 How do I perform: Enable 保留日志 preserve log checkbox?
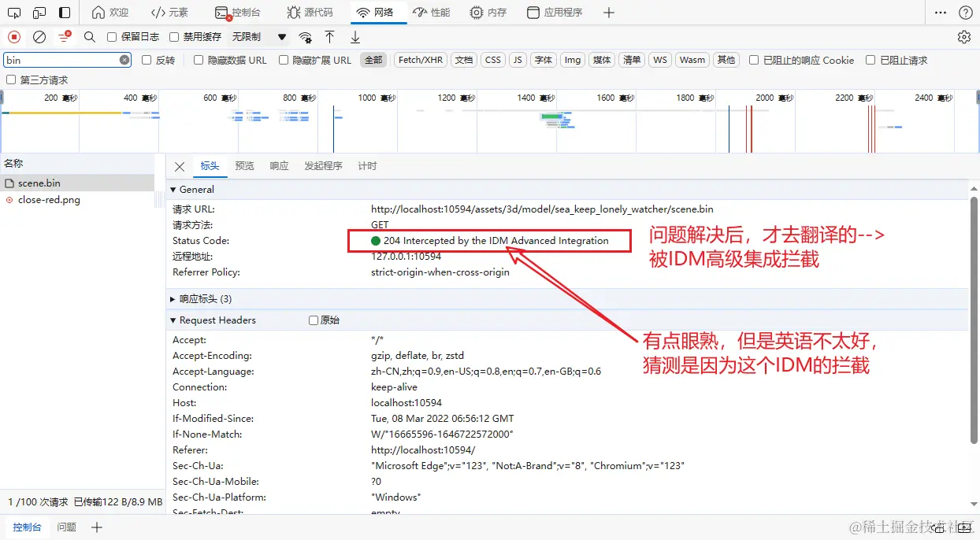[x=112, y=37]
